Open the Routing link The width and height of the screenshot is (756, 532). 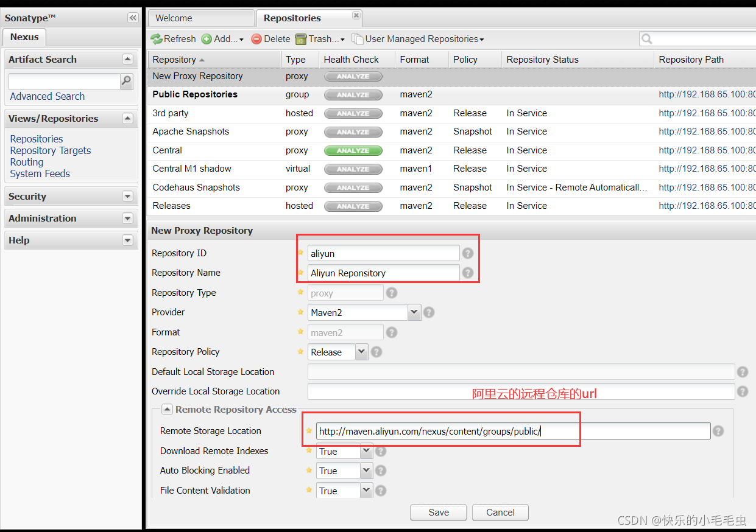click(x=27, y=162)
